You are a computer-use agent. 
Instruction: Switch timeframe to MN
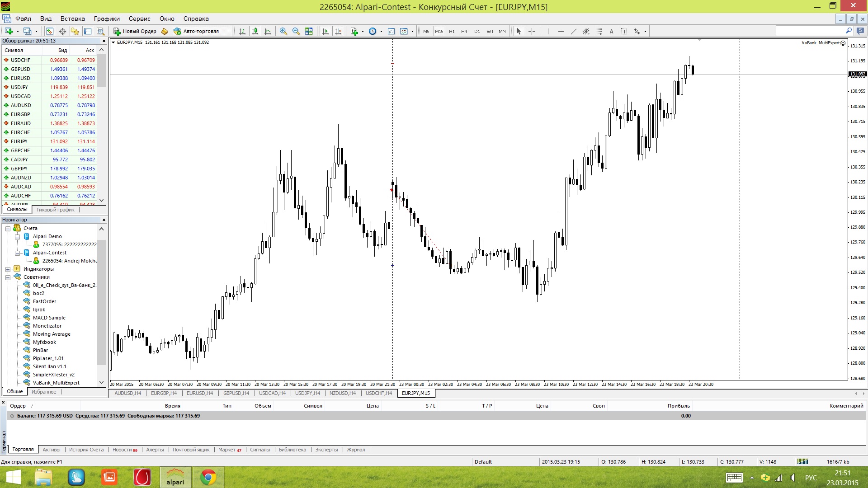[502, 31]
